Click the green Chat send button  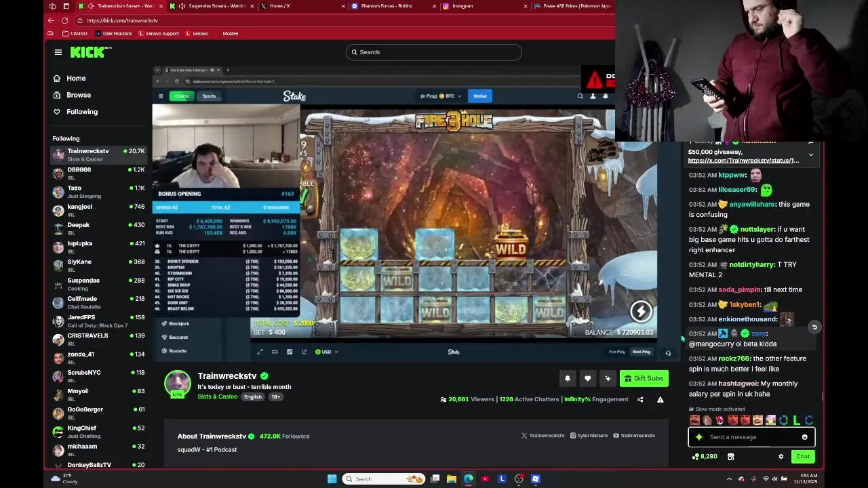coord(803,457)
